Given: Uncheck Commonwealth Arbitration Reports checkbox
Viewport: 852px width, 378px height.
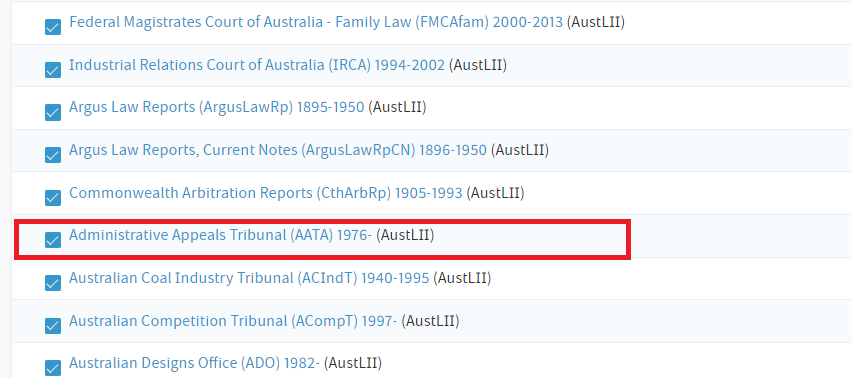Looking at the screenshot, I should 53,198.
